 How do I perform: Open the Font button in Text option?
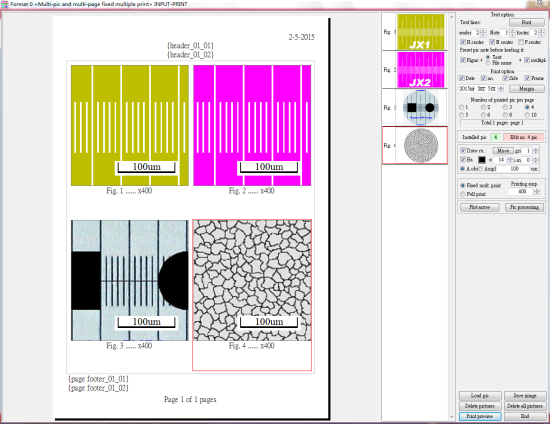526,22
